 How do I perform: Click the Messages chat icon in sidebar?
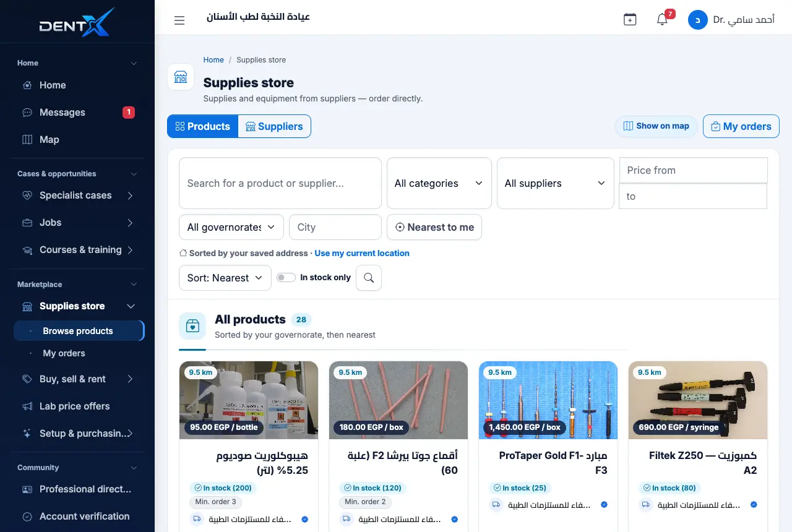[x=27, y=113]
